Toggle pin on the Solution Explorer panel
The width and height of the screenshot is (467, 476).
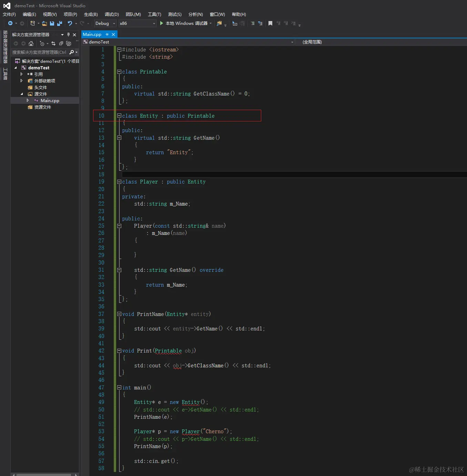point(68,34)
